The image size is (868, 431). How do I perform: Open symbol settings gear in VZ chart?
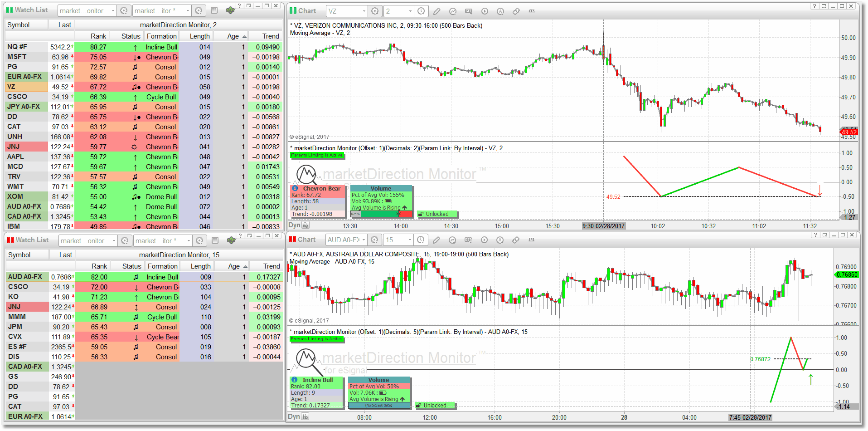tap(375, 11)
